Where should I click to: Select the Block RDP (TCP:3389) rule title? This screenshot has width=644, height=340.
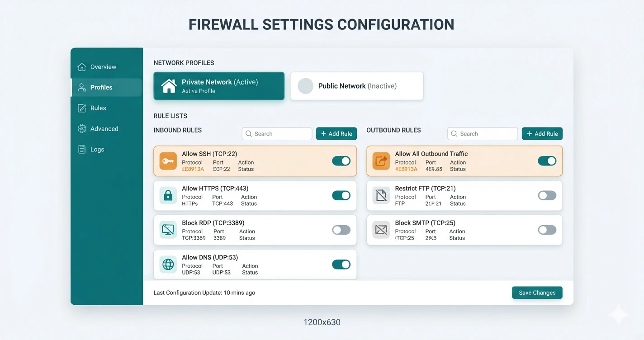pos(213,223)
